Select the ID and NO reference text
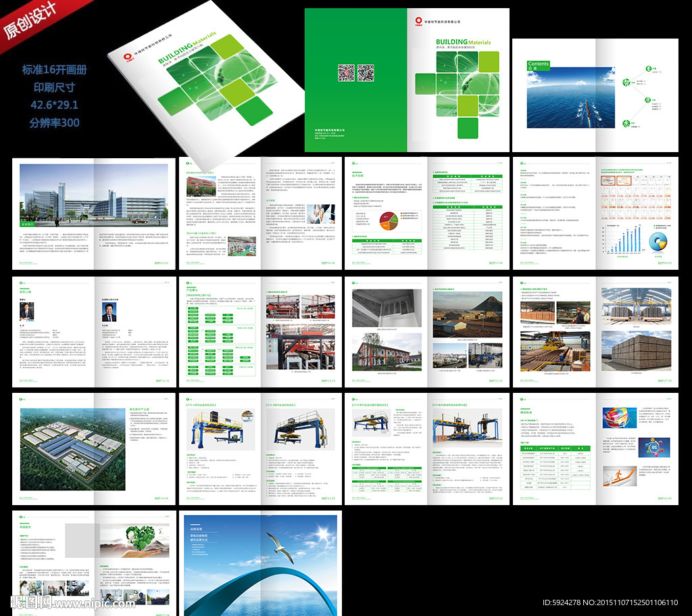Screen dimensions: 692x616 [x=610, y=602]
